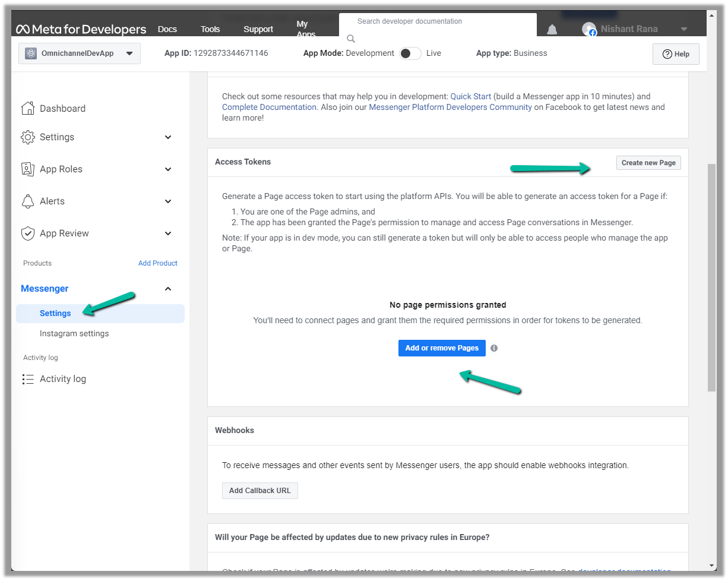Click the Messenger product heading
Viewport: 728px width, 581px height.
[45, 289]
